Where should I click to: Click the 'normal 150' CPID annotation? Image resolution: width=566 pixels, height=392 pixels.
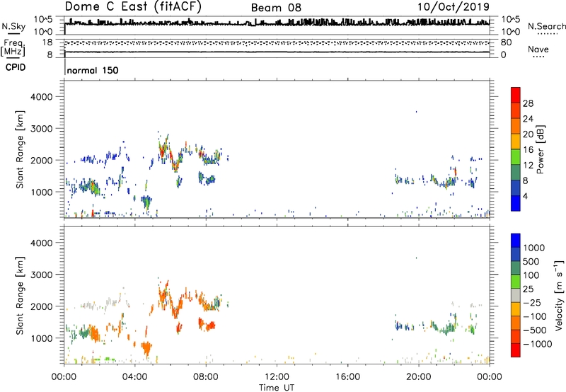pos(93,70)
